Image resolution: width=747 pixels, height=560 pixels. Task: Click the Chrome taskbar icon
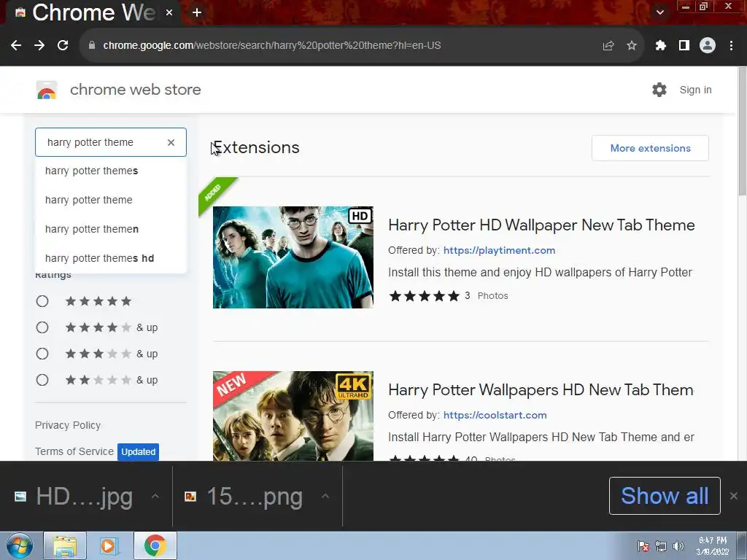pos(155,545)
